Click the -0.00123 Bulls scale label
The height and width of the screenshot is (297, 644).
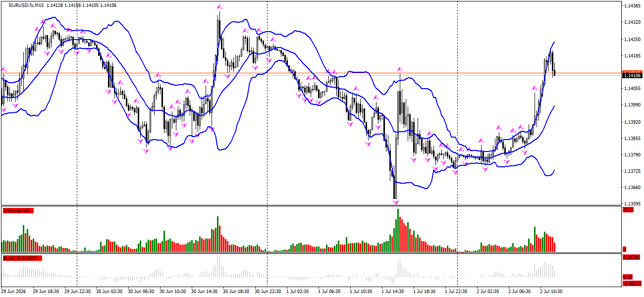point(632,284)
